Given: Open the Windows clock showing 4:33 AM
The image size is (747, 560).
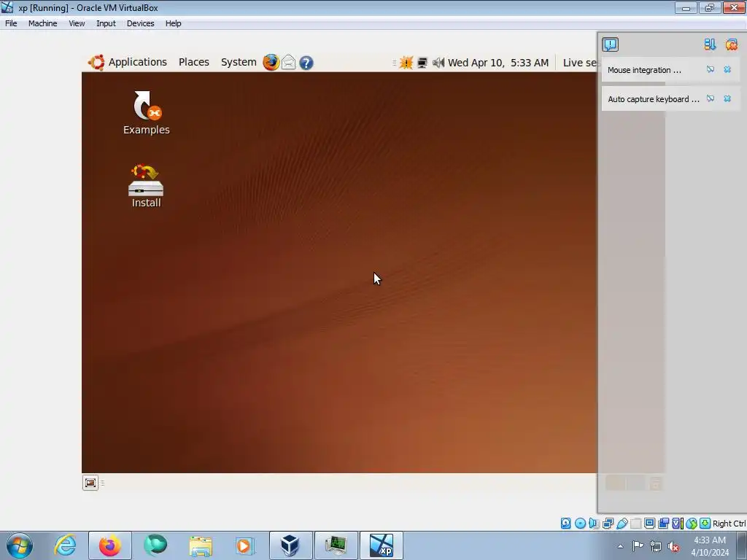Looking at the screenshot, I should (710, 546).
